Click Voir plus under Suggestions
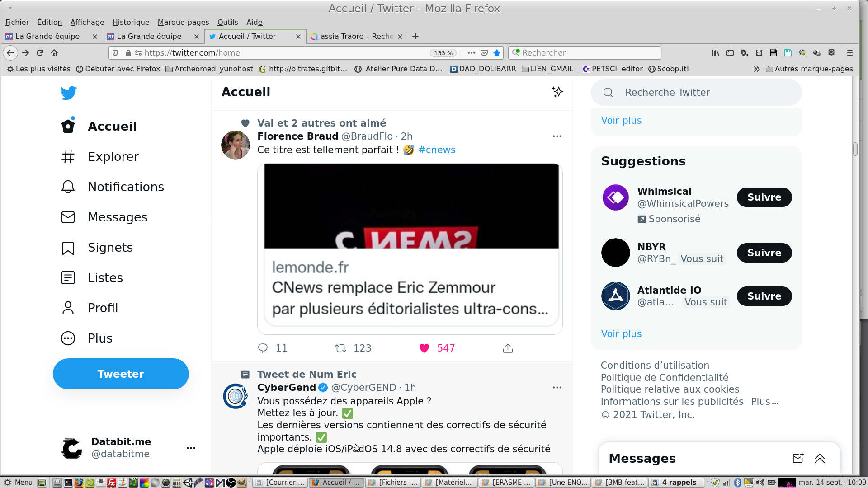This screenshot has width=868, height=488. tap(621, 333)
